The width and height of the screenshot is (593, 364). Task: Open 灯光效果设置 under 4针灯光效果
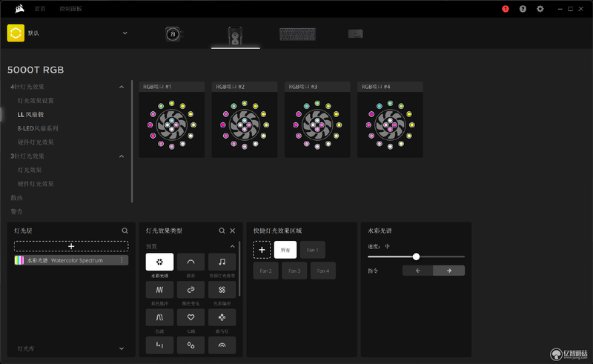coord(36,101)
